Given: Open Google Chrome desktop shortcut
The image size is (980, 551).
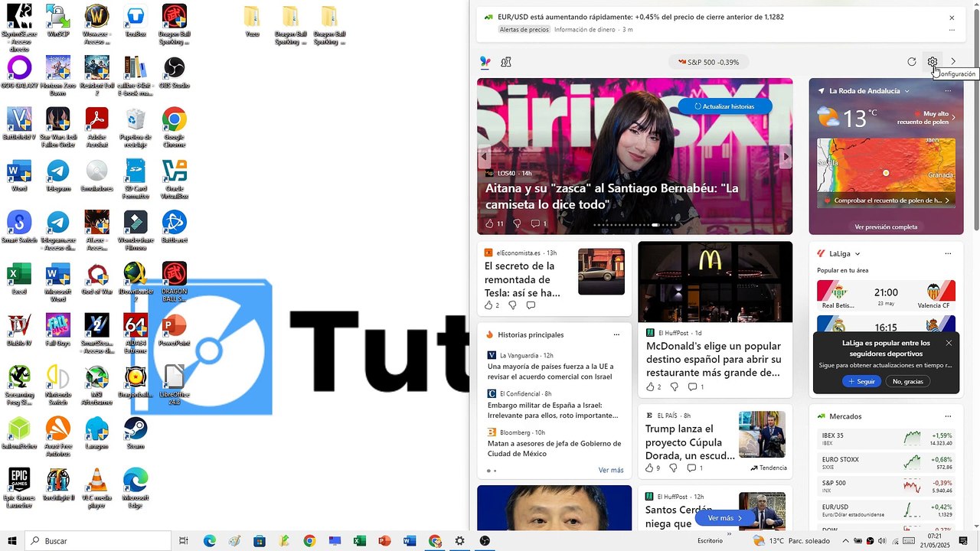Looking at the screenshot, I should pyautogui.click(x=174, y=128).
